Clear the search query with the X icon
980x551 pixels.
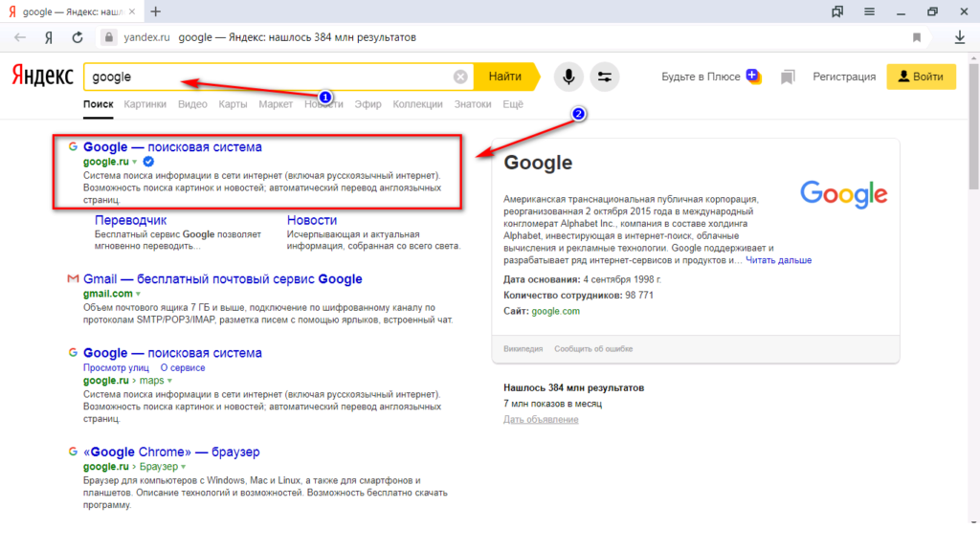[x=460, y=77]
